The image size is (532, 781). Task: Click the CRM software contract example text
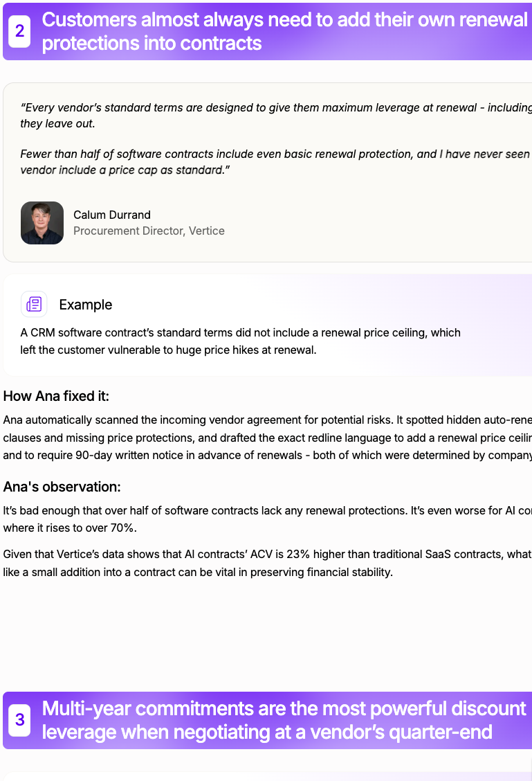[240, 341]
